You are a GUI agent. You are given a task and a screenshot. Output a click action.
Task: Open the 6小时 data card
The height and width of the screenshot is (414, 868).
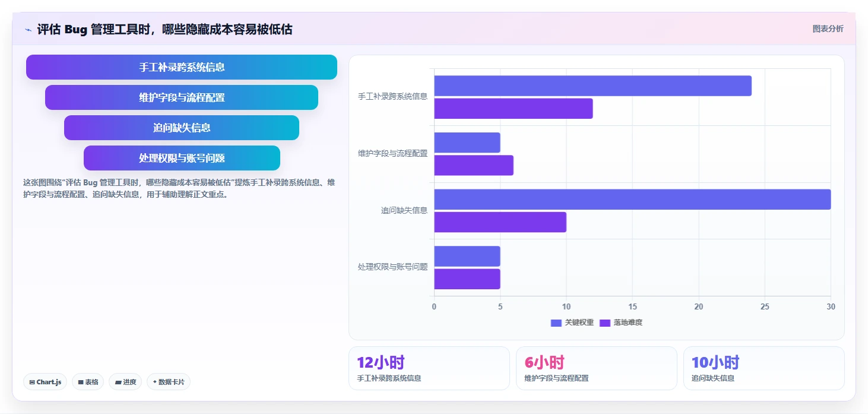(x=597, y=368)
